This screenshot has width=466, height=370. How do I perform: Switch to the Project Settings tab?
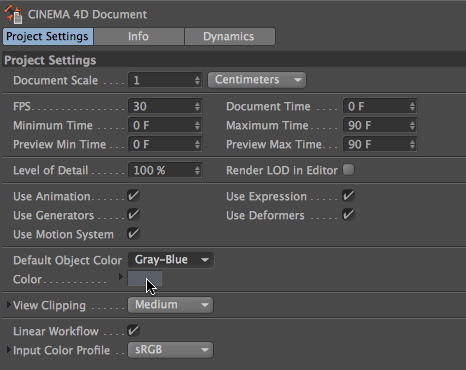(x=48, y=36)
